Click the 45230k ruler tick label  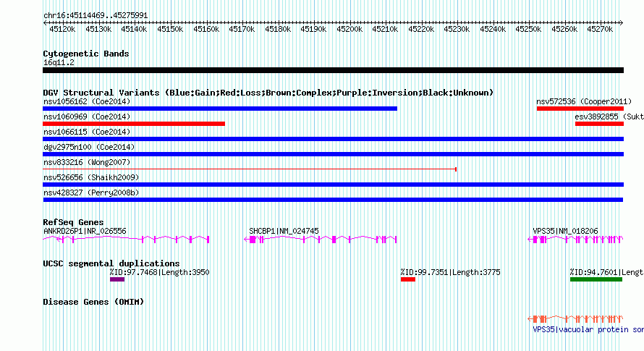tap(457, 29)
